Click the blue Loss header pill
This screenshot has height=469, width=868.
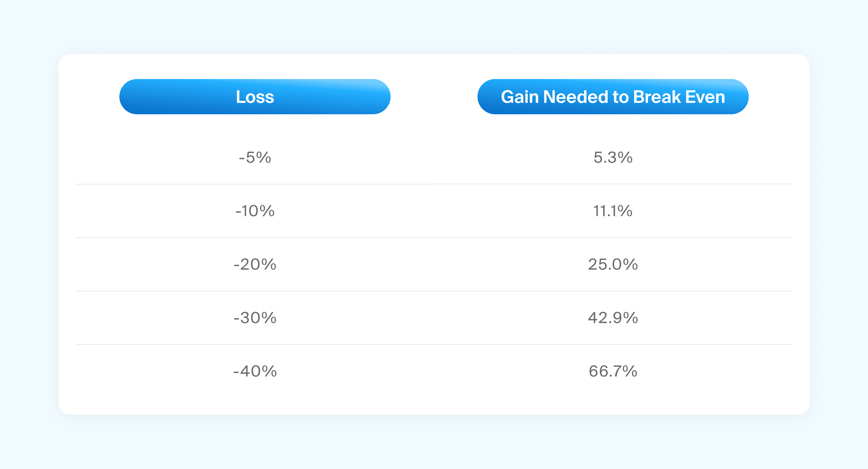[x=255, y=97]
